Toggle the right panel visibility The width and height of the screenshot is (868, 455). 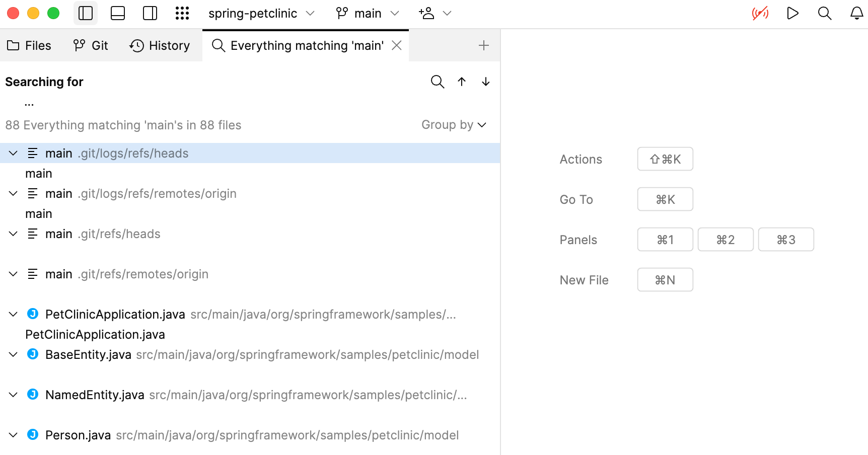click(150, 13)
